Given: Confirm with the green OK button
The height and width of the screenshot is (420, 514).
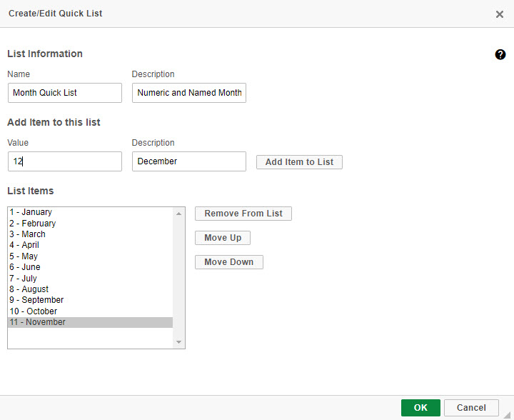Looking at the screenshot, I should click(420, 408).
